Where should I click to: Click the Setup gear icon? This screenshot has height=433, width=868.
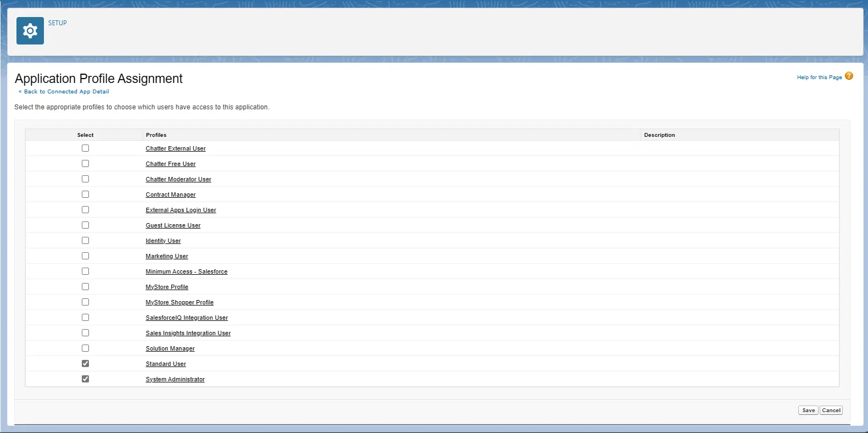[x=30, y=31]
